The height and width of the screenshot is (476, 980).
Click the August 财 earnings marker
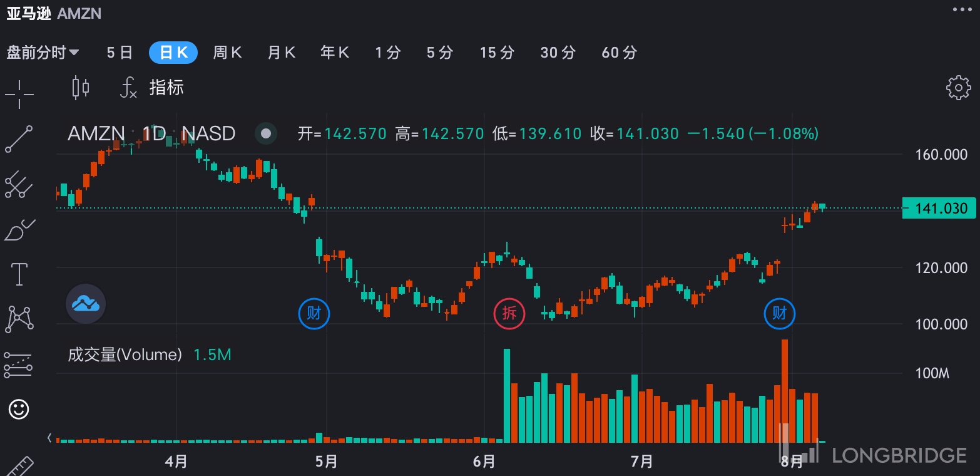pyautogui.click(x=779, y=313)
